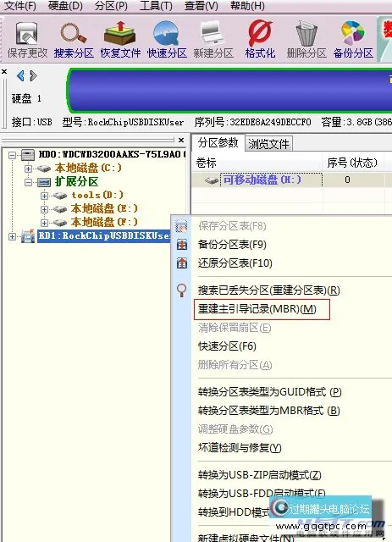
Task: Close the disk map bar panel
Action: (x=4, y=71)
